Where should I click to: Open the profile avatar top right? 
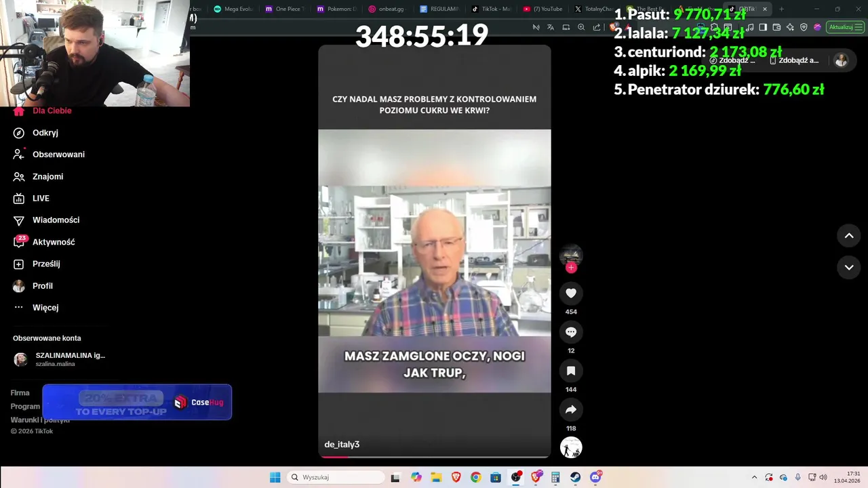[841, 60]
